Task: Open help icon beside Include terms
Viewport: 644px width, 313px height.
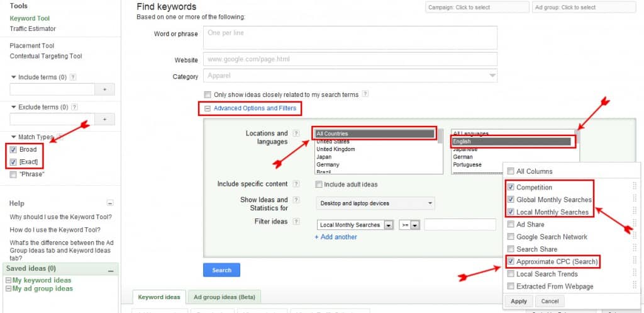Action: click(73, 77)
